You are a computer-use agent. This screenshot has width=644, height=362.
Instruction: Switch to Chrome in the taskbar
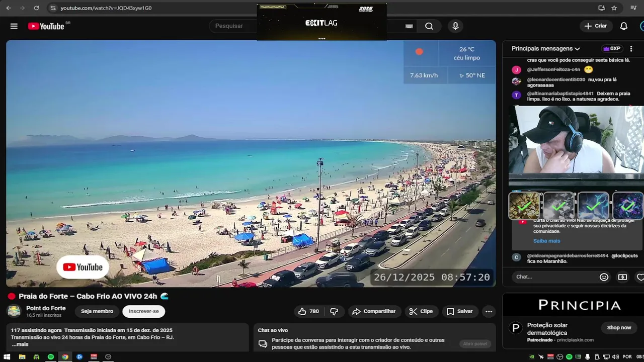pyautogui.click(x=65, y=357)
